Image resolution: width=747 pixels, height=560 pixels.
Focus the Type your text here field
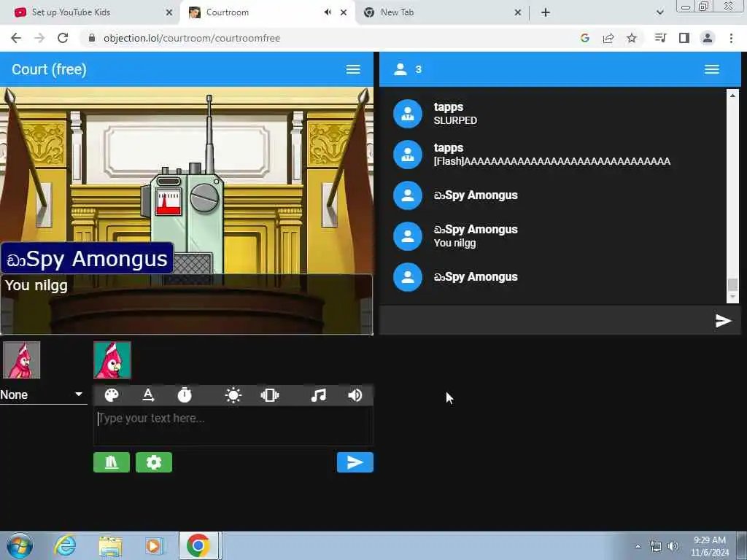click(x=233, y=427)
